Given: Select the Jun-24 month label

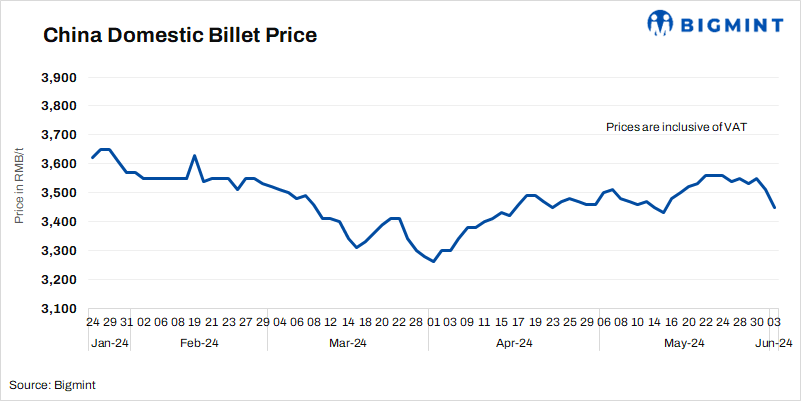Looking at the screenshot, I should [774, 343].
